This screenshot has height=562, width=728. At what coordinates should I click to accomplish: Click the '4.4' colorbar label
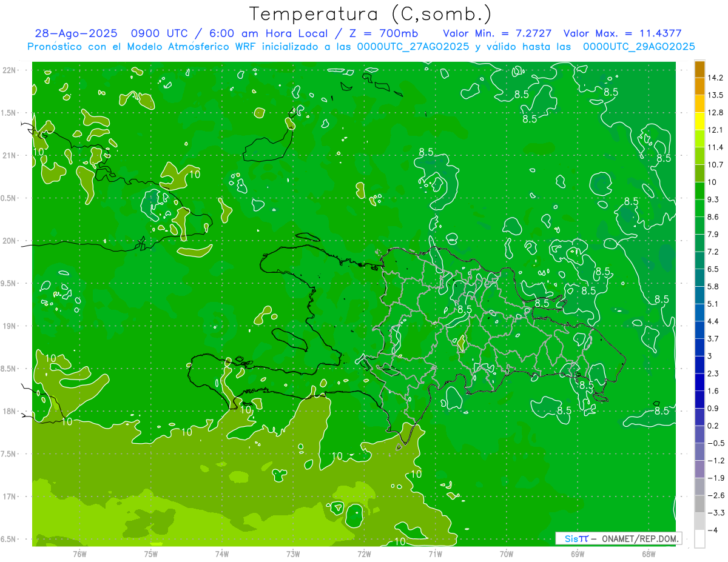coord(713,321)
